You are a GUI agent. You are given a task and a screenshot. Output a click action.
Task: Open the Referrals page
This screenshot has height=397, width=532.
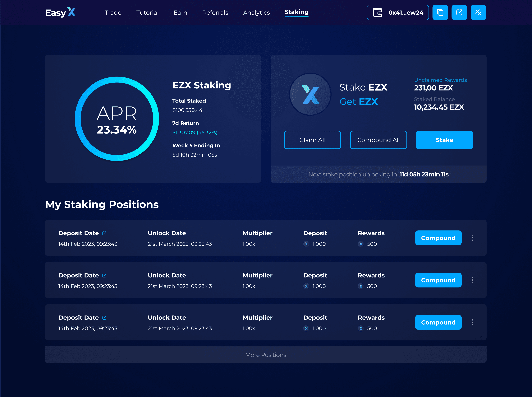coord(215,12)
